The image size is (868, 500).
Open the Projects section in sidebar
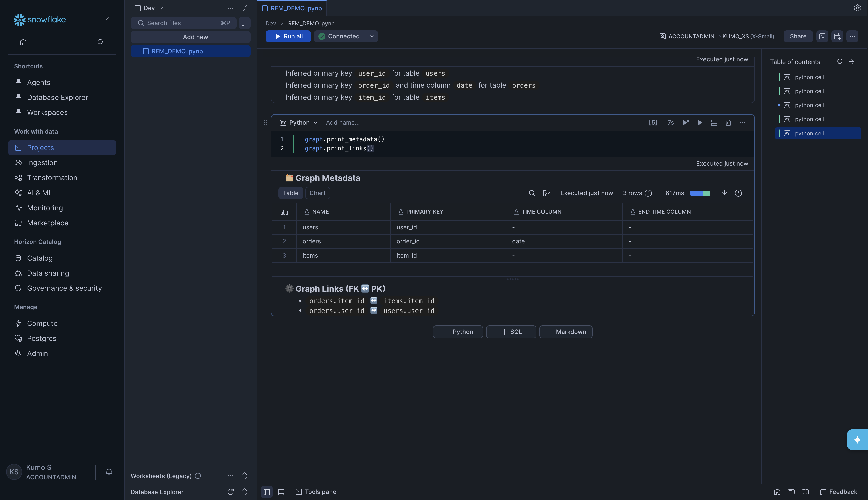tap(40, 147)
